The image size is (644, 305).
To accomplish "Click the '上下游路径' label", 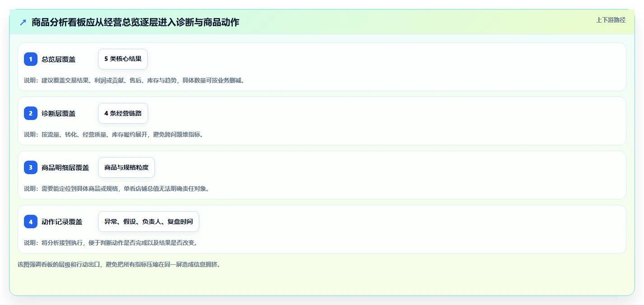I will coord(611,20).
